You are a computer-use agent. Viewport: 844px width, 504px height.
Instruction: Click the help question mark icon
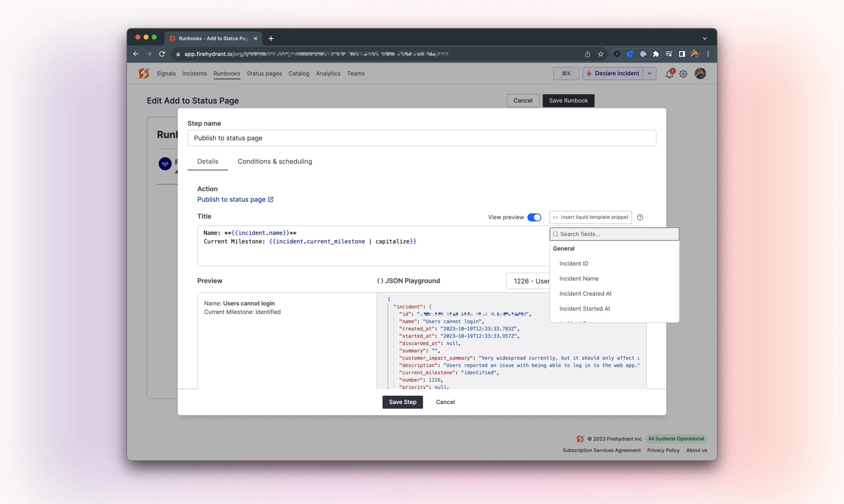click(x=640, y=217)
